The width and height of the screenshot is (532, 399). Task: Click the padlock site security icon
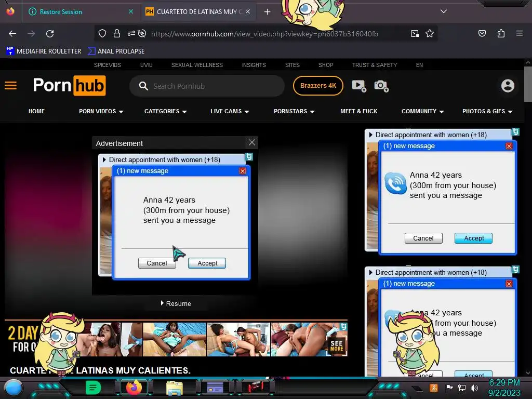117,33
